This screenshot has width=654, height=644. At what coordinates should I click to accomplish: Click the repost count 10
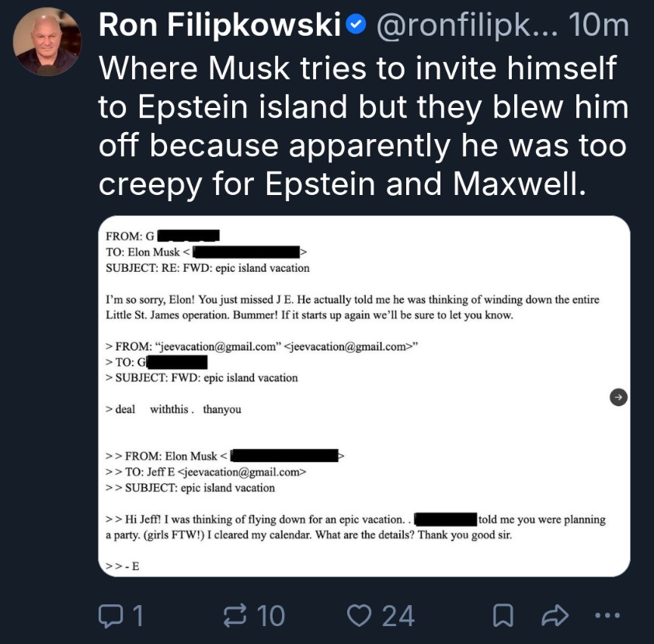270,616
